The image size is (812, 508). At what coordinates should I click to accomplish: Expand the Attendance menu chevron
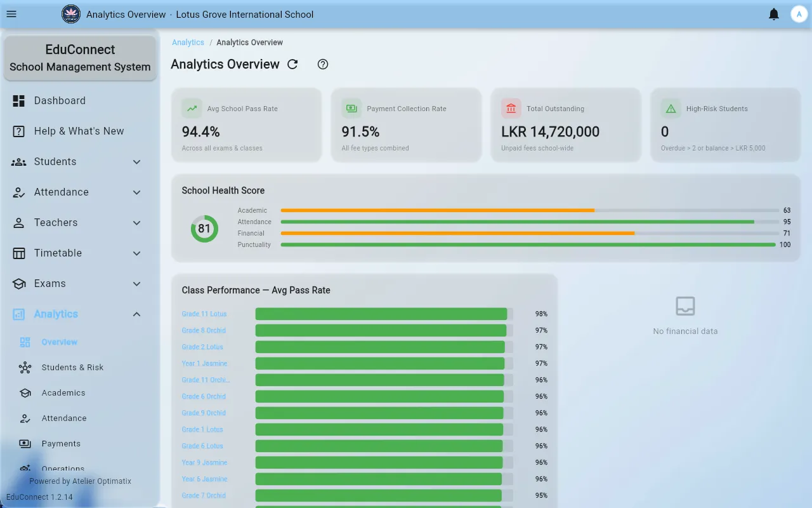[137, 192]
